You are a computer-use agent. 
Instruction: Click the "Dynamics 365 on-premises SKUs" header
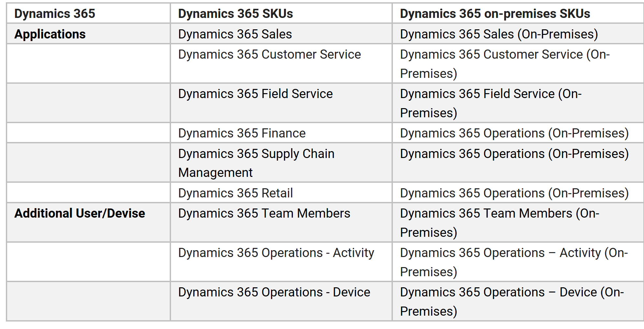[495, 14]
